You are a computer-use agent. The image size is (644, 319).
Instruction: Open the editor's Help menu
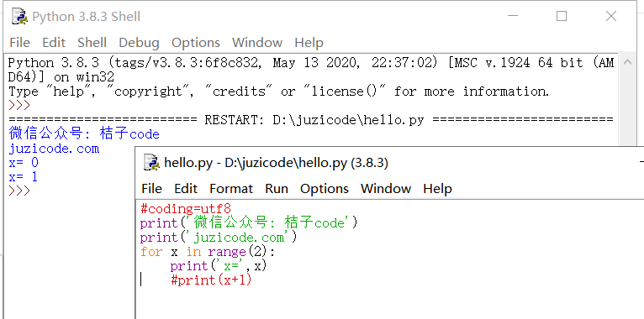[437, 189]
